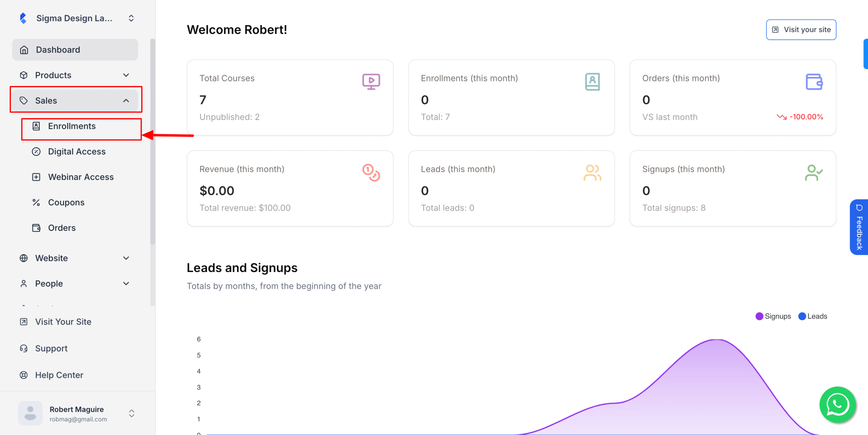
Task: Open the Dashboard menu item
Action: tap(75, 50)
